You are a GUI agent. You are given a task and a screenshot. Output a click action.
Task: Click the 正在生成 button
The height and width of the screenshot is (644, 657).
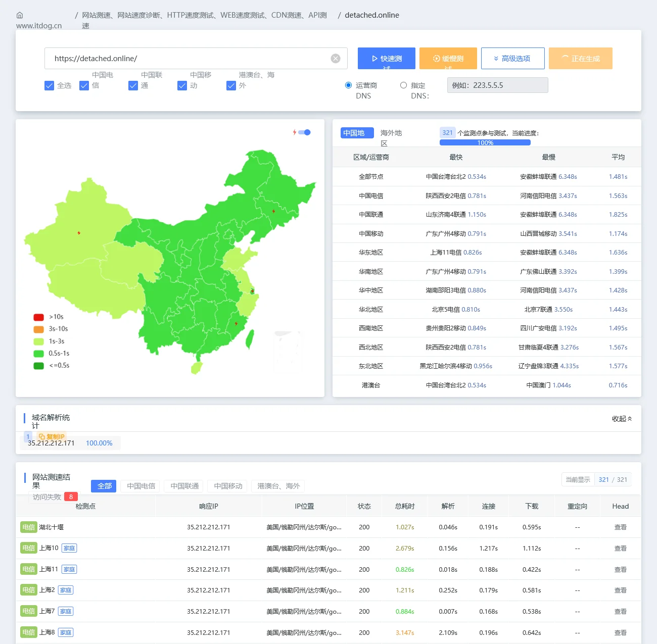point(580,58)
